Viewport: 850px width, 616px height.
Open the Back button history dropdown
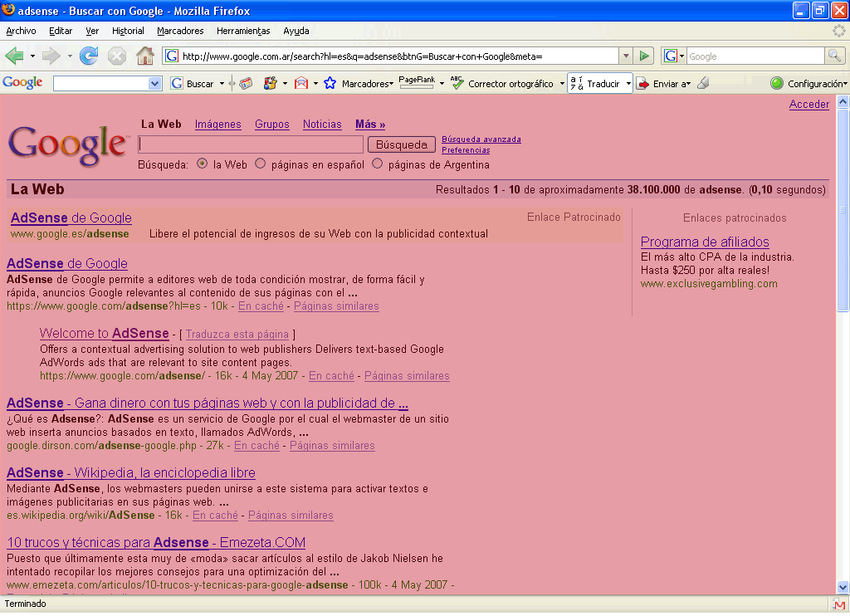[32, 56]
